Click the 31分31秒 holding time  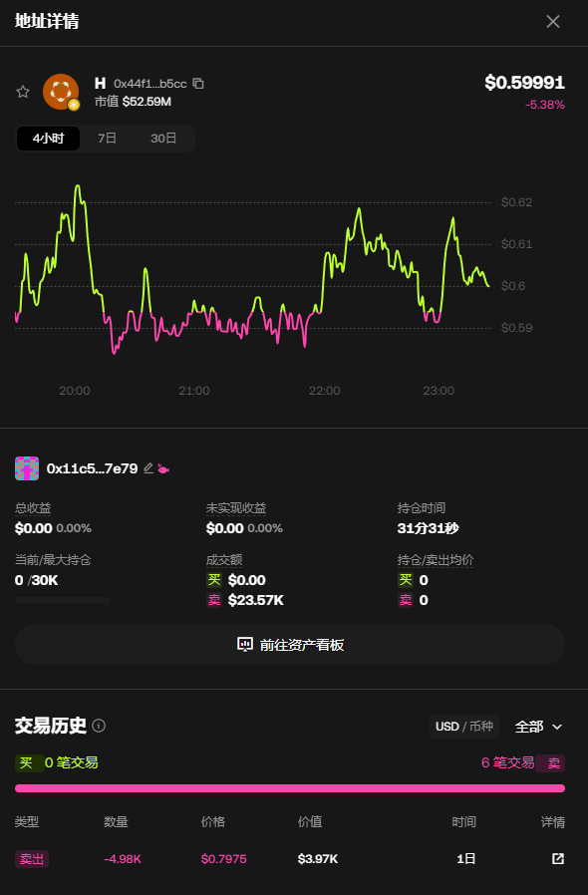[429, 528]
